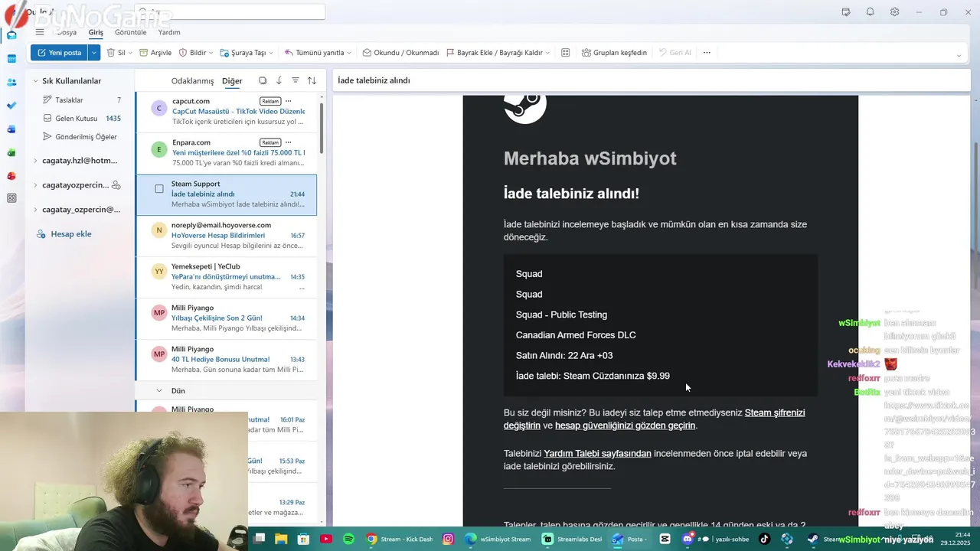Open the Taslaklar folder
Viewport: 980px width, 551px height.
point(69,100)
